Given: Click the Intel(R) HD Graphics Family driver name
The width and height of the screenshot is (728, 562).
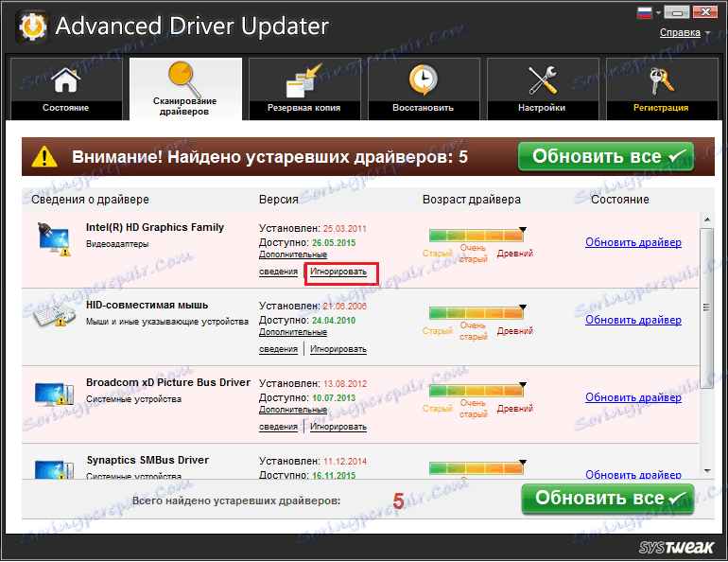Looking at the screenshot, I should click(x=155, y=228).
